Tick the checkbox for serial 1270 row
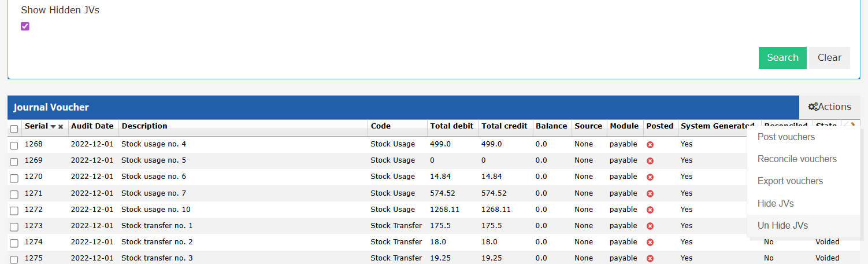This screenshot has width=868, height=264. tap(14, 178)
